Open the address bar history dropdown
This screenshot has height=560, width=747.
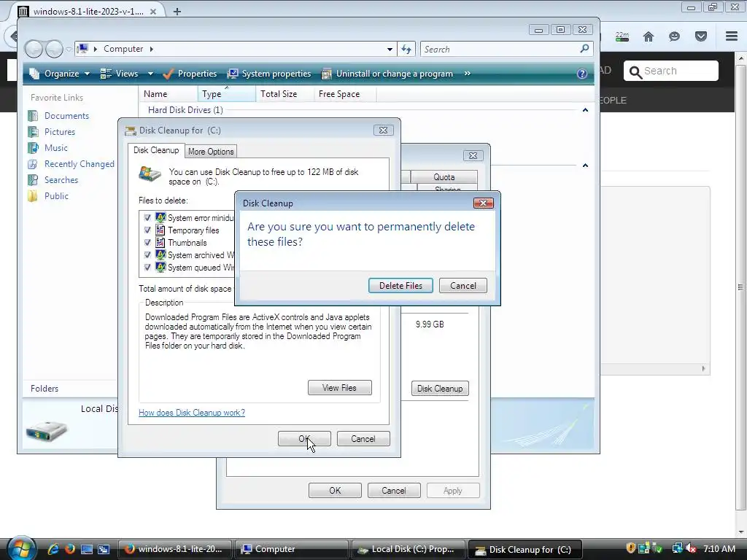pyautogui.click(x=390, y=49)
